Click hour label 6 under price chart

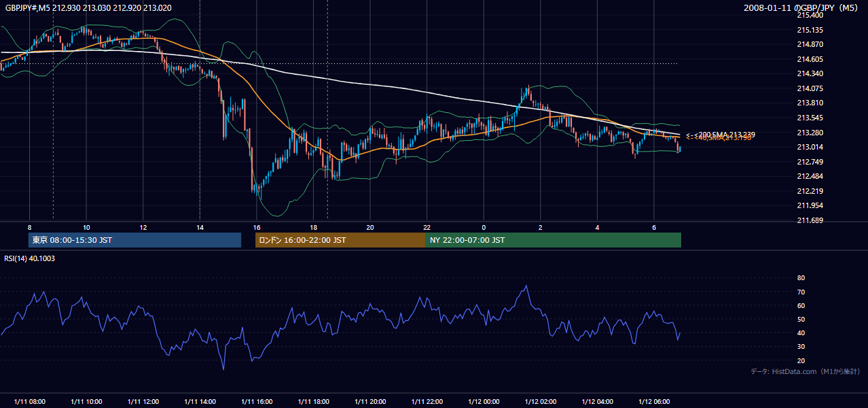(x=654, y=227)
